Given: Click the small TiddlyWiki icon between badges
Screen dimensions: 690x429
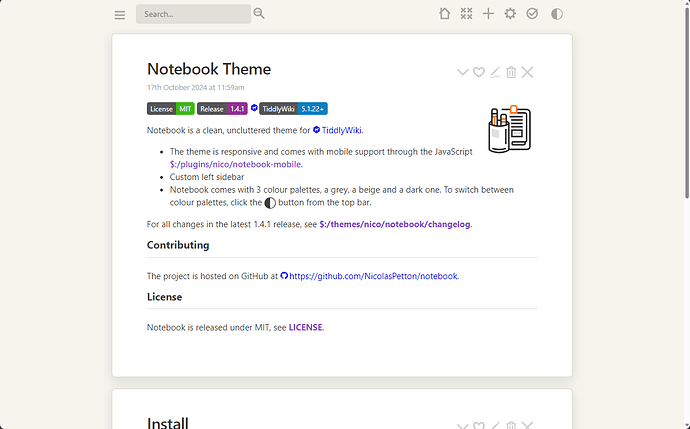Looking at the screenshot, I should tap(254, 108).
